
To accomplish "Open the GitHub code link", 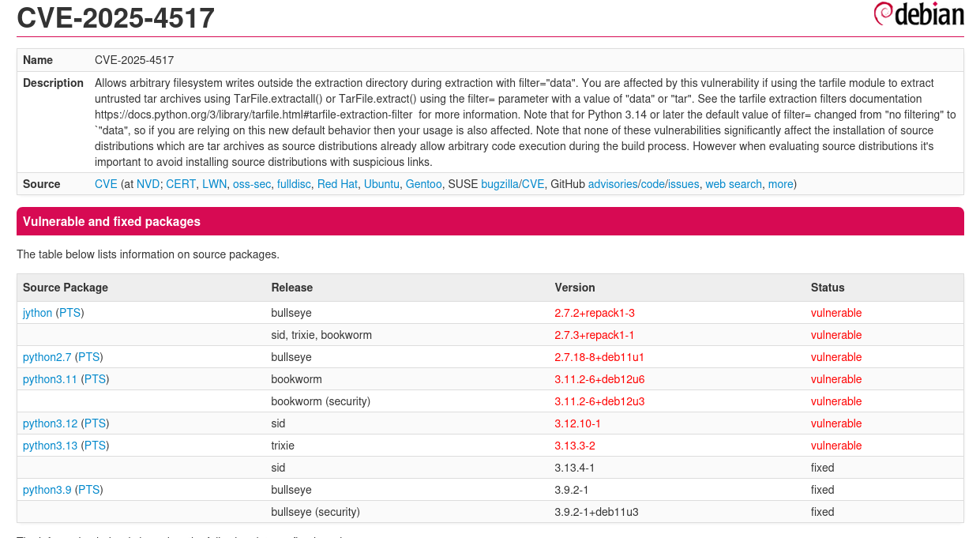I will coord(651,184).
